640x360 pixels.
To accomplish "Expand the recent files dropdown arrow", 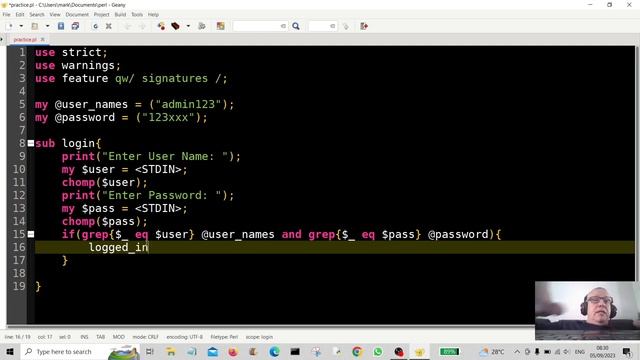I will (47, 26).
